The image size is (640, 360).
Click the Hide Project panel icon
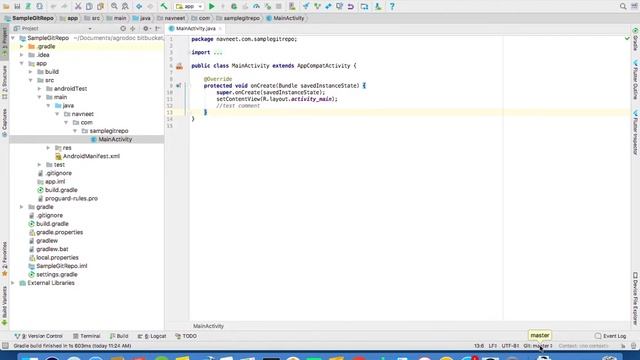click(x=158, y=29)
